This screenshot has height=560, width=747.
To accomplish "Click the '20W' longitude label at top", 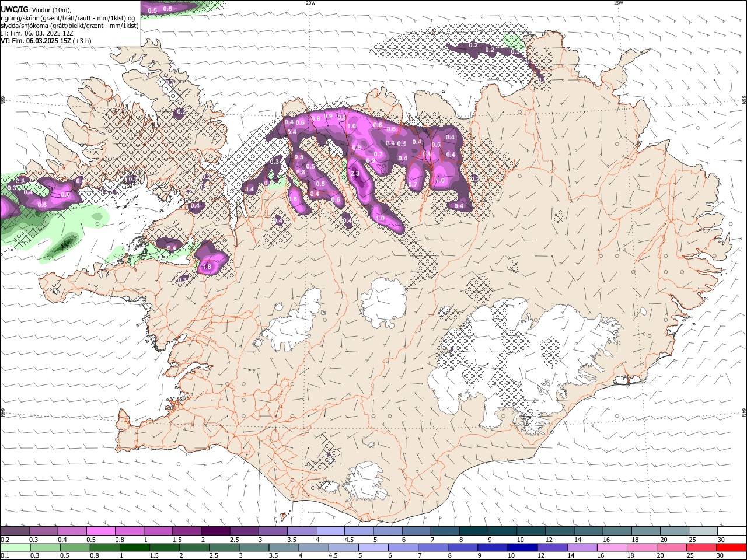I will (310, 3).
